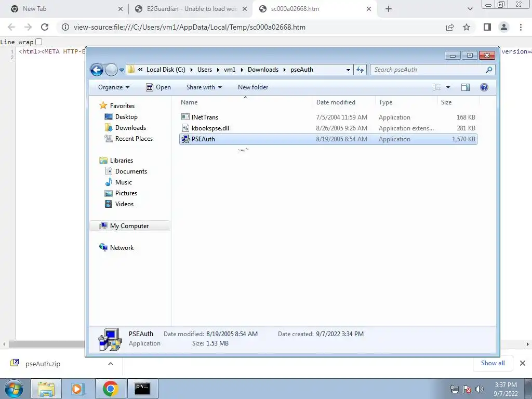
Task: Select the kbookspse.dll file
Action: (x=328, y=128)
